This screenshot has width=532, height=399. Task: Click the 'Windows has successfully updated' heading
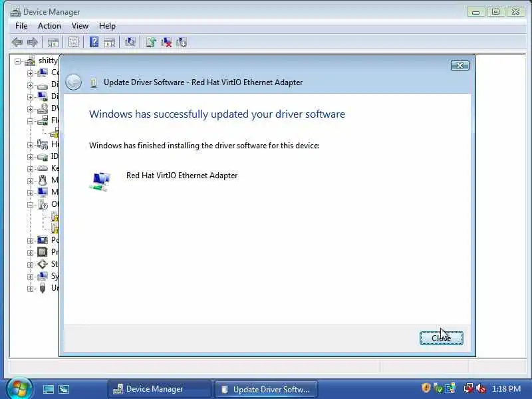click(217, 114)
